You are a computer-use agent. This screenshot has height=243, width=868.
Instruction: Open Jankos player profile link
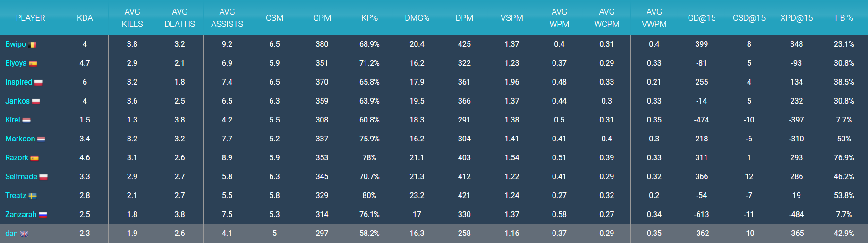coord(17,101)
